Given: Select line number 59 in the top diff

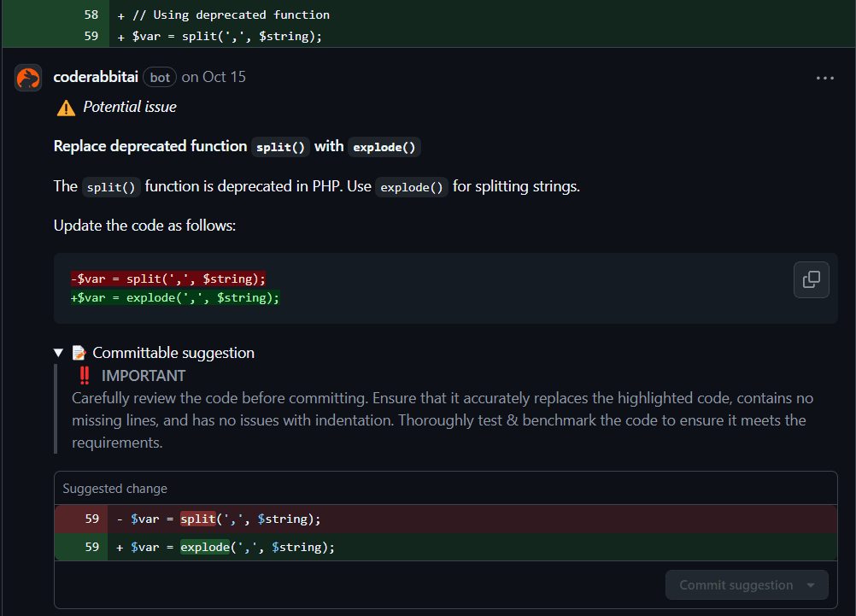Looking at the screenshot, I should pos(91,36).
